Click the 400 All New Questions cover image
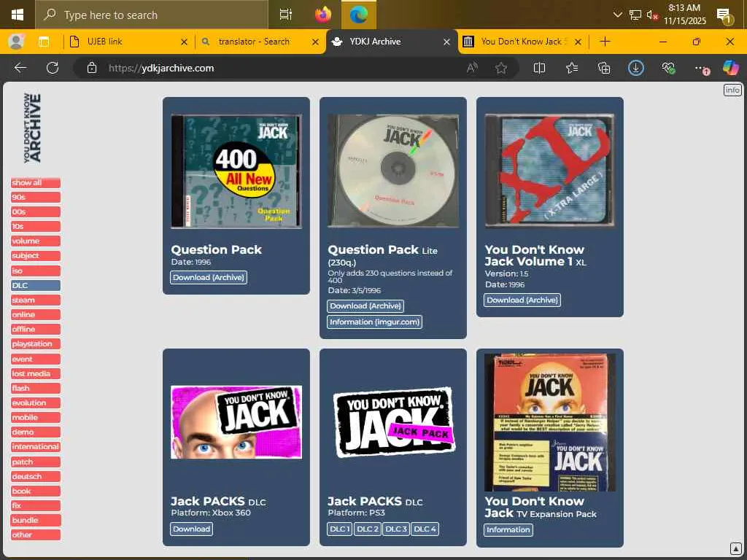 pyautogui.click(x=236, y=171)
